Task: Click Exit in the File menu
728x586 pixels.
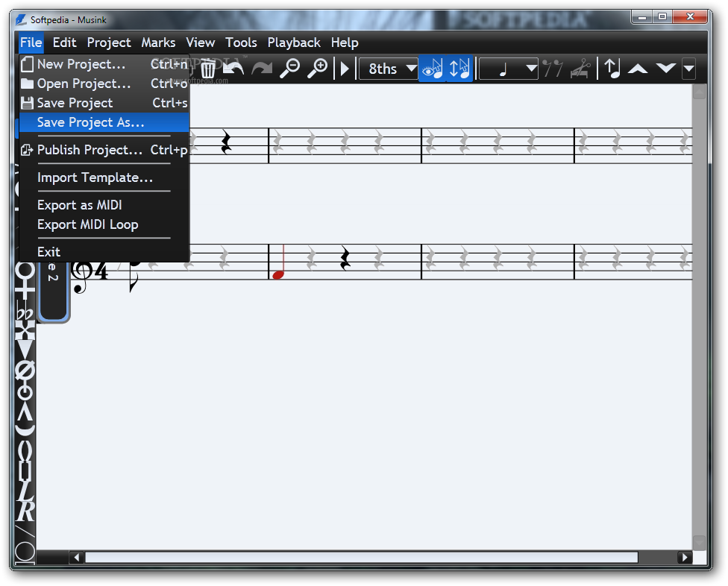Action: tap(104, 252)
